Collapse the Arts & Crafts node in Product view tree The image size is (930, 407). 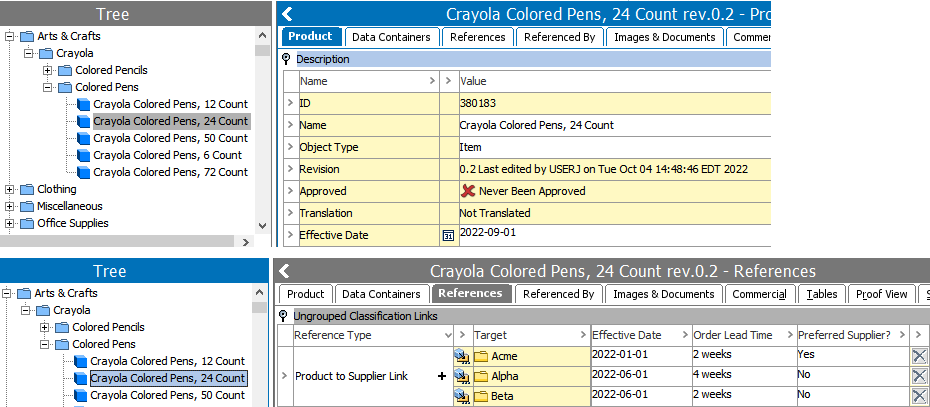pos(9,36)
